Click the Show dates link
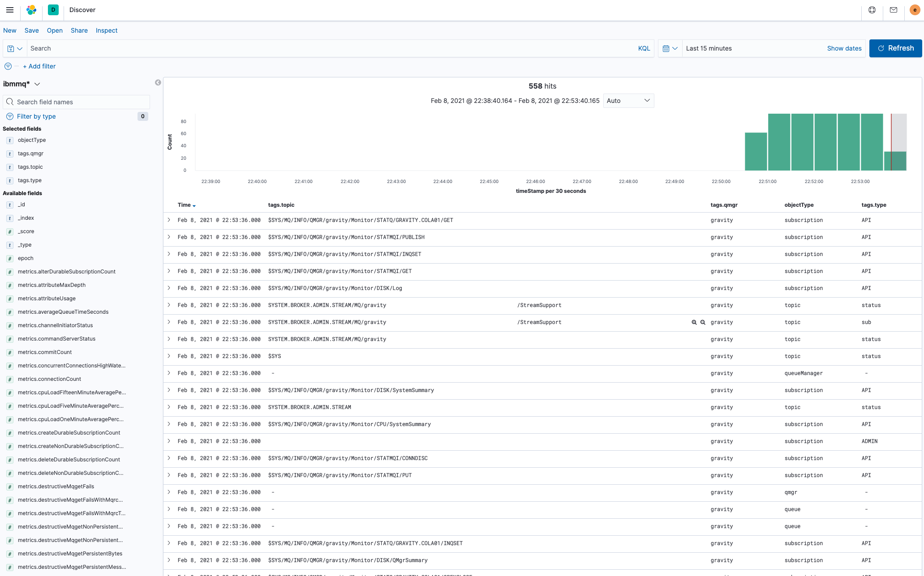 click(844, 48)
